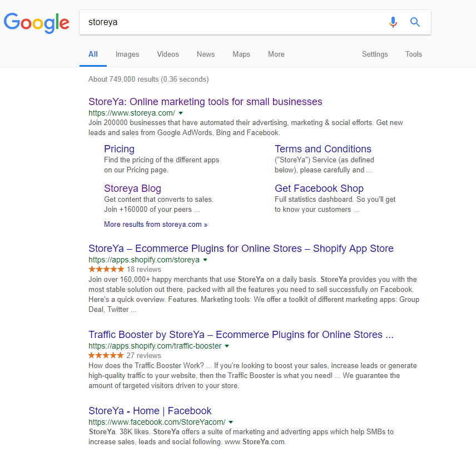
Task: Click the microphone voice search icon
Action: (393, 22)
